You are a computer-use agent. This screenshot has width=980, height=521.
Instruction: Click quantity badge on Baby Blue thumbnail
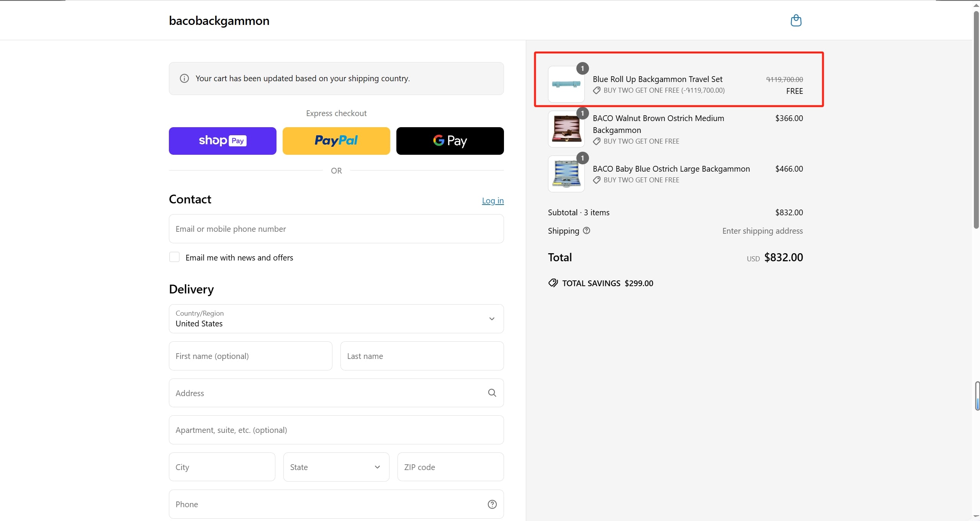click(582, 158)
